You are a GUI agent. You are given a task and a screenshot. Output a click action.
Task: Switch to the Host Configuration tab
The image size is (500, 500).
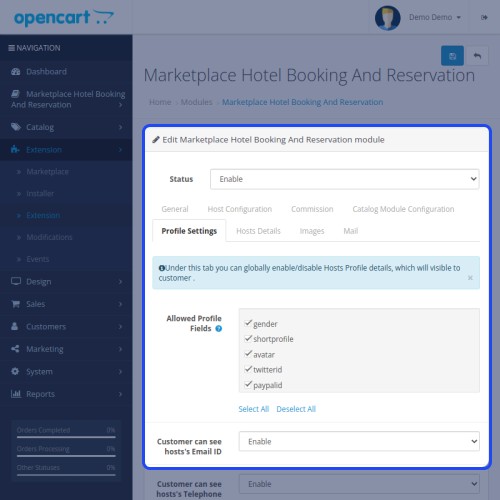point(240,209)
